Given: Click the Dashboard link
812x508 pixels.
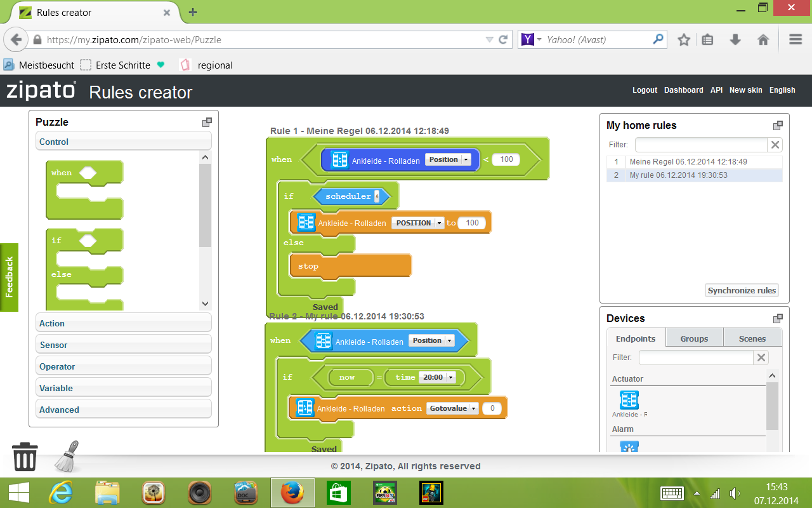Looking at the screenshot, I should pyautogui.click(x=683, y=90).
